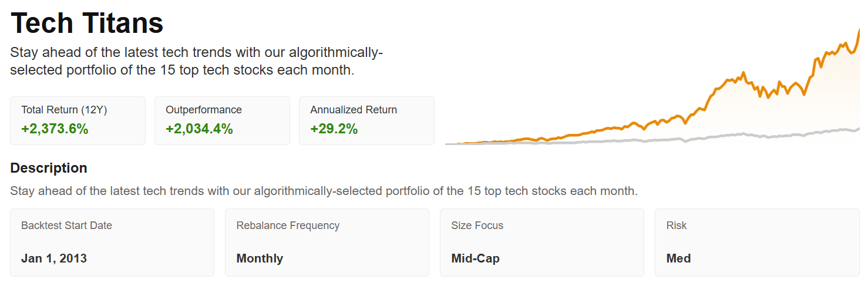
Task: Click the Tech Titans heading
Action: 87,23
